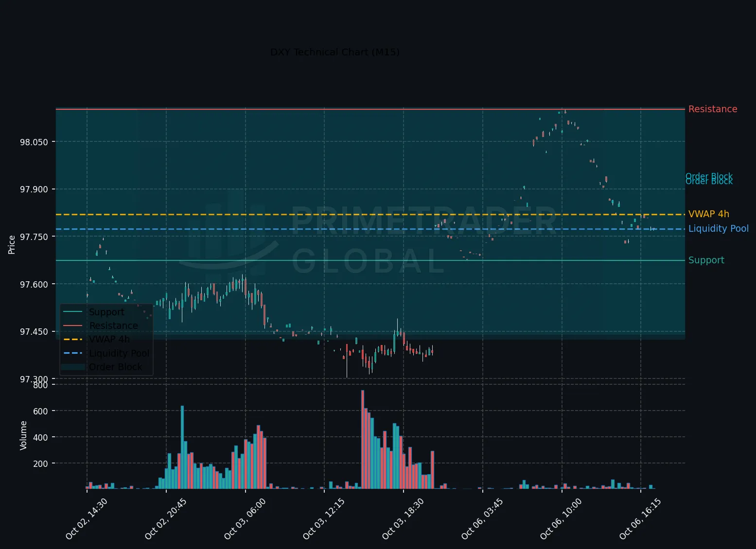Click the 400 volume axis value
The width and height of the screenshot is (756, 549).
[41, 438]
